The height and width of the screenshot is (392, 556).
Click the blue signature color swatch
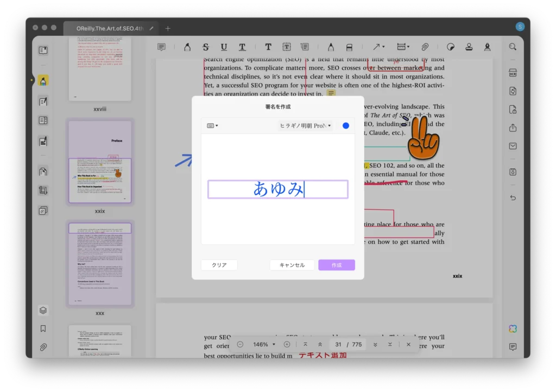(x=346, y=126)
